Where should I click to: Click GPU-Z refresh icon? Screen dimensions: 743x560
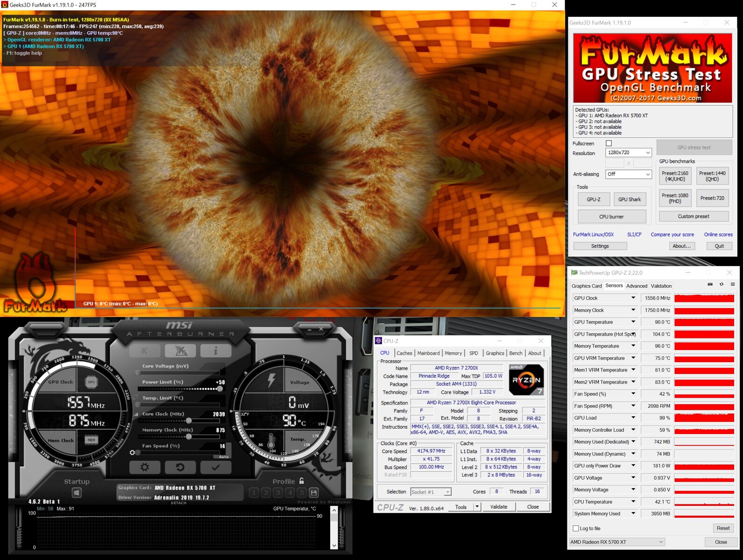[721, 284]
